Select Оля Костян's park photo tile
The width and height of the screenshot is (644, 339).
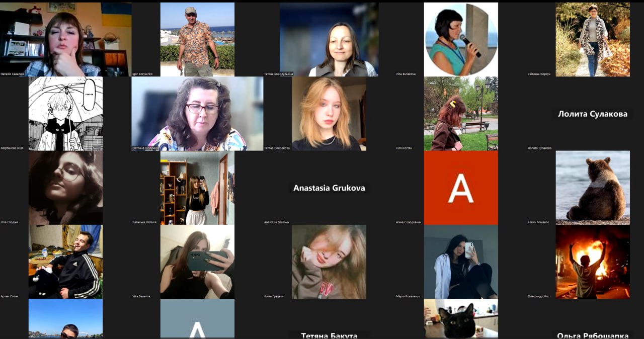click(x=461, y=114)
